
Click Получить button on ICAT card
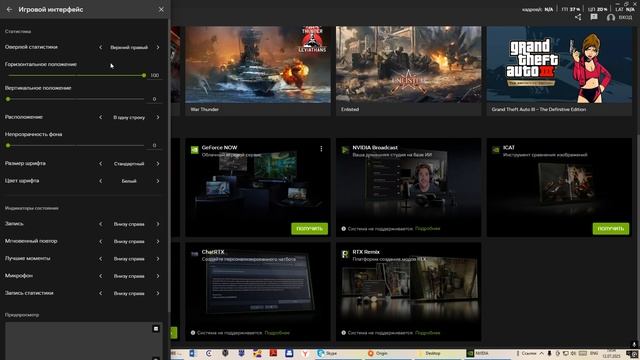tap(611, 229)
